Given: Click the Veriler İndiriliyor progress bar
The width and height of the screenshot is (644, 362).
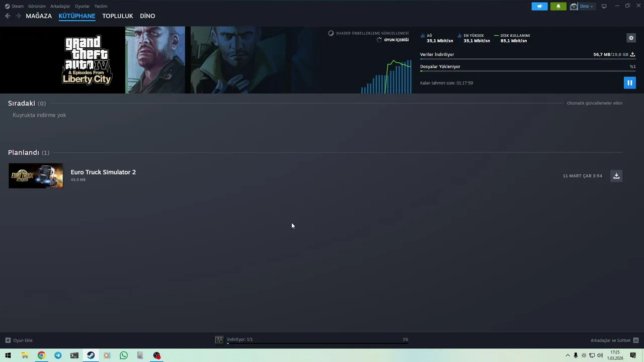Looking at the screenshot, I should click(528, 59).
